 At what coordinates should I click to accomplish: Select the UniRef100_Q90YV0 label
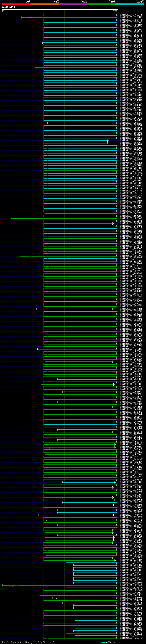[x=131, y=301]
